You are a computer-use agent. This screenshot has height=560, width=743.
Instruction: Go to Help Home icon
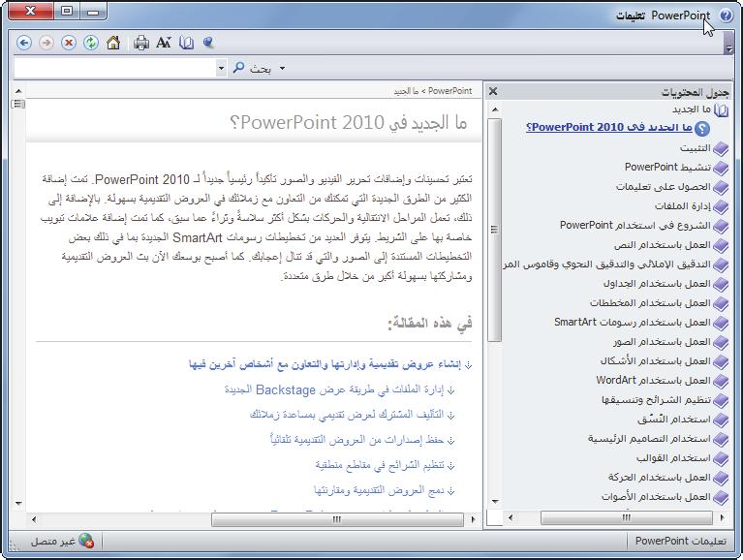click(113, 43)
